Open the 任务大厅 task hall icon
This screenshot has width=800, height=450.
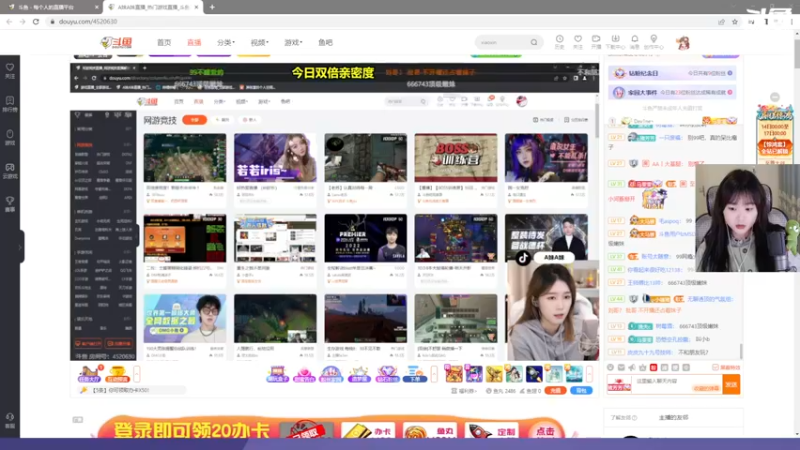tap(89, 374)
